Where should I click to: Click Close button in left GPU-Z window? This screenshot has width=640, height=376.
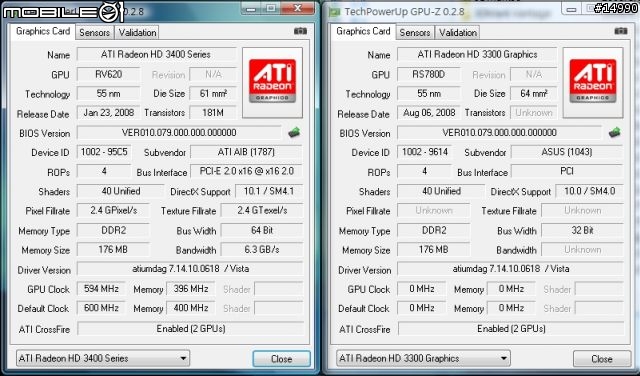click(281, 359)
